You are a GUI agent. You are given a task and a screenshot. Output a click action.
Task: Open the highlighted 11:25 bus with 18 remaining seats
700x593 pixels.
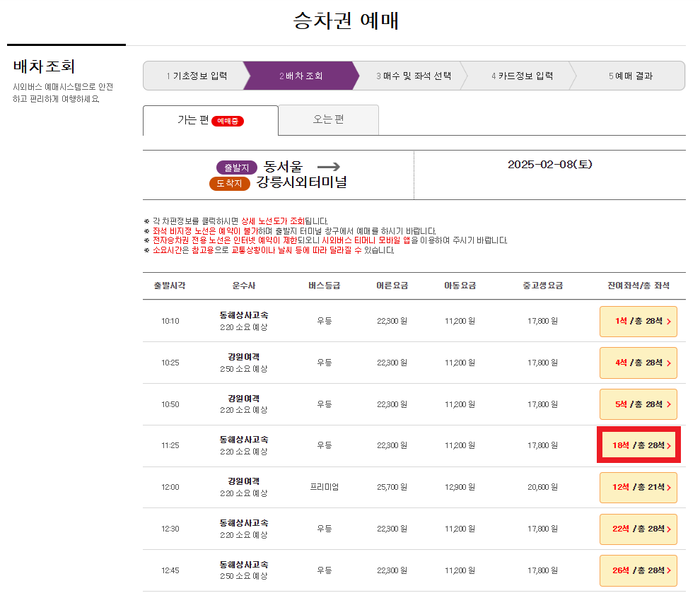(x=638, y=446)
